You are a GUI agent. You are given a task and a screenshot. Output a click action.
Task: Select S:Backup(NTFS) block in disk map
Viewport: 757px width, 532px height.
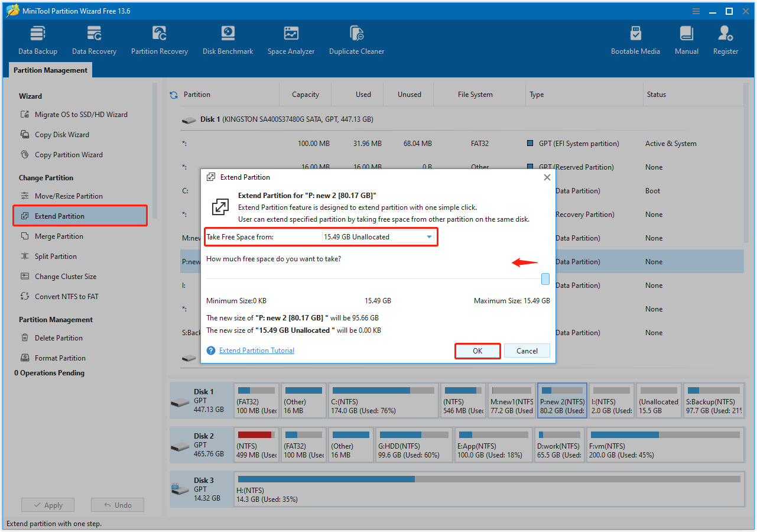[x=714, y=400]
